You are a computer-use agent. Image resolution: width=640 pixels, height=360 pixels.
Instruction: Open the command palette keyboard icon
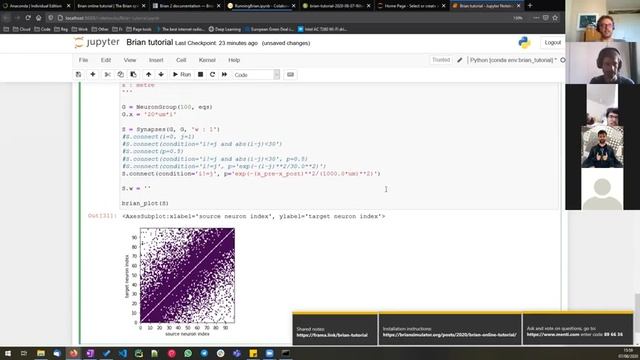(x=290, y=75)
